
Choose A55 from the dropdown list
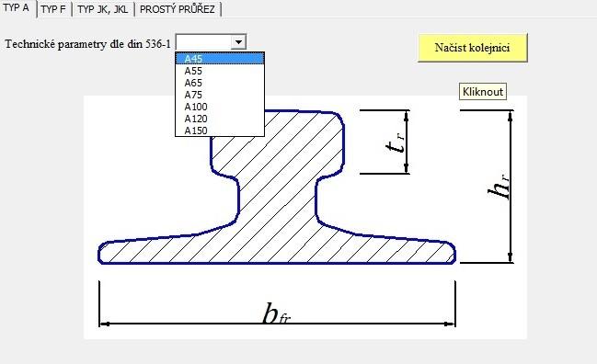tap(220, 71)
